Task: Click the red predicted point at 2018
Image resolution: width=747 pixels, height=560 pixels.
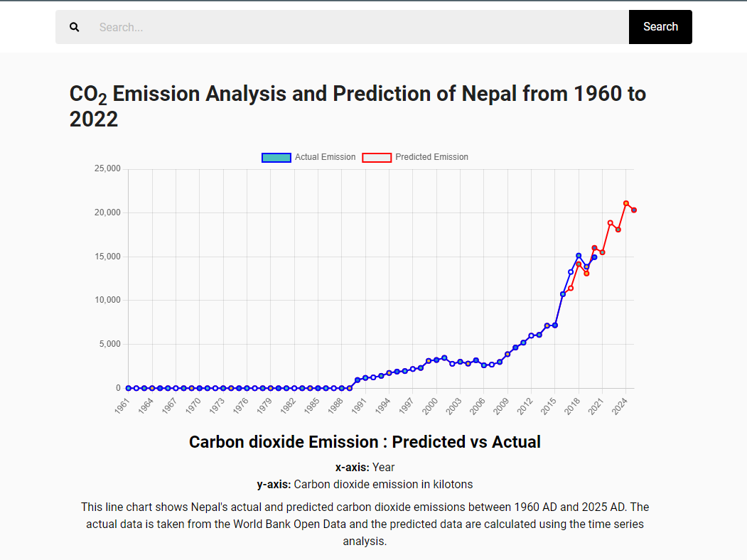Action: (579, 265)
